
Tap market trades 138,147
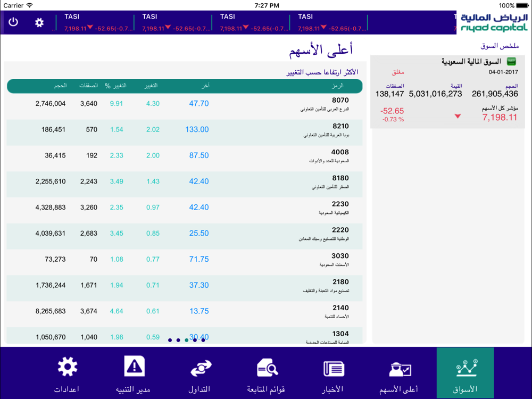pos(389,94)
